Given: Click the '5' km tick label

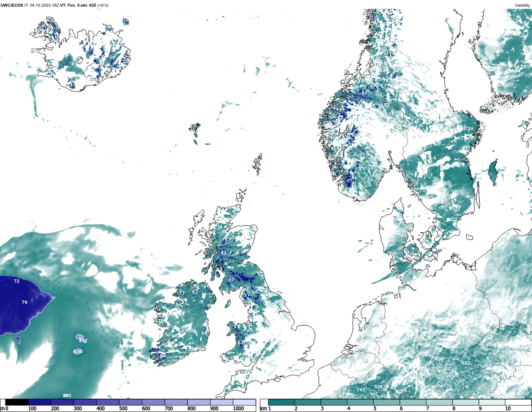Looking at the screenshot, I should tap(375, 409).
